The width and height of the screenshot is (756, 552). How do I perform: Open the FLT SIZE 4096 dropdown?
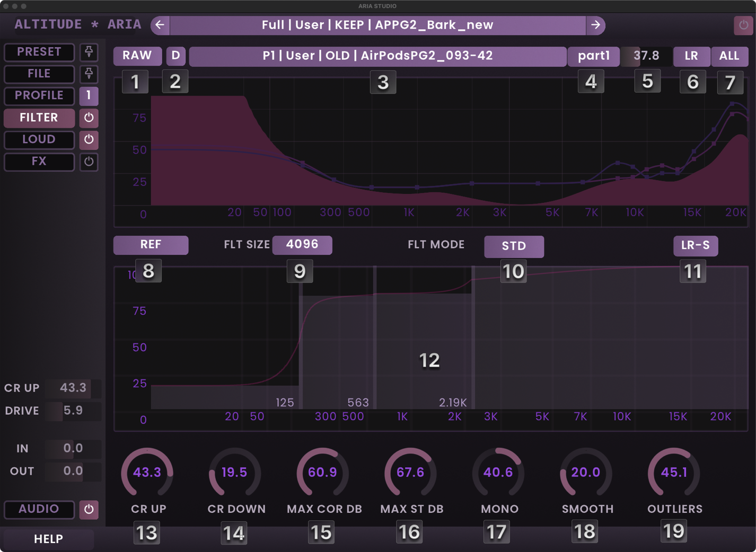(302, 245)
